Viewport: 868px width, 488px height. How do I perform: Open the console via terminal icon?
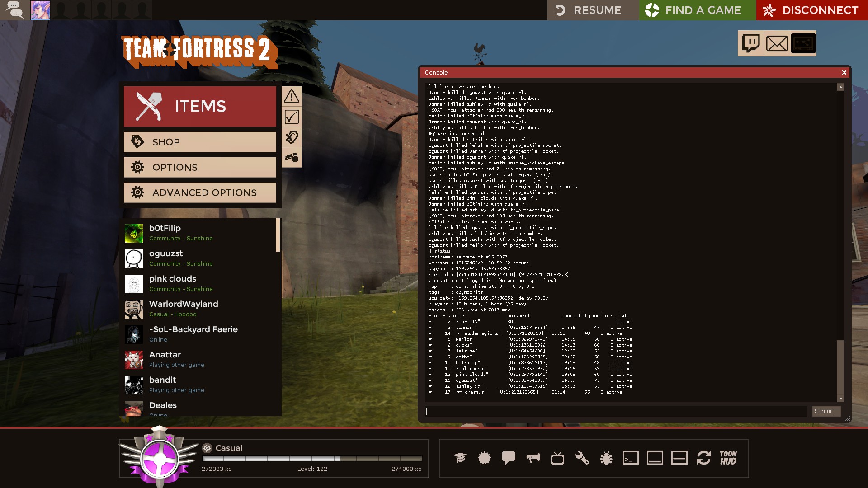click(x=630, y=458)
